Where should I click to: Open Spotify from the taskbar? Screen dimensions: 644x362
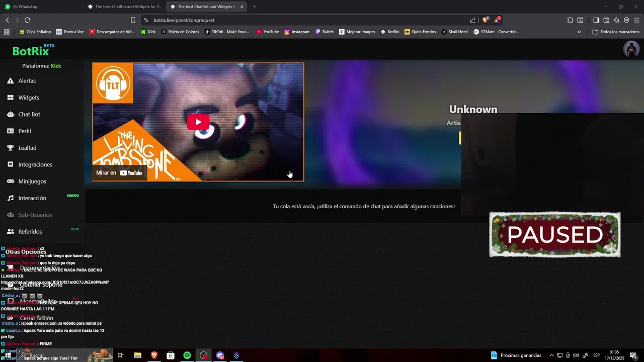187,355
